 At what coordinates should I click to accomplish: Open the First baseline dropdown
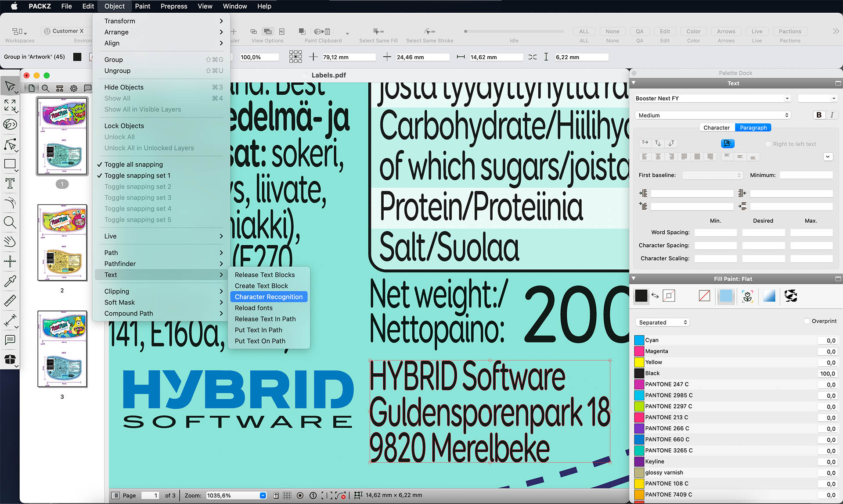712,175
